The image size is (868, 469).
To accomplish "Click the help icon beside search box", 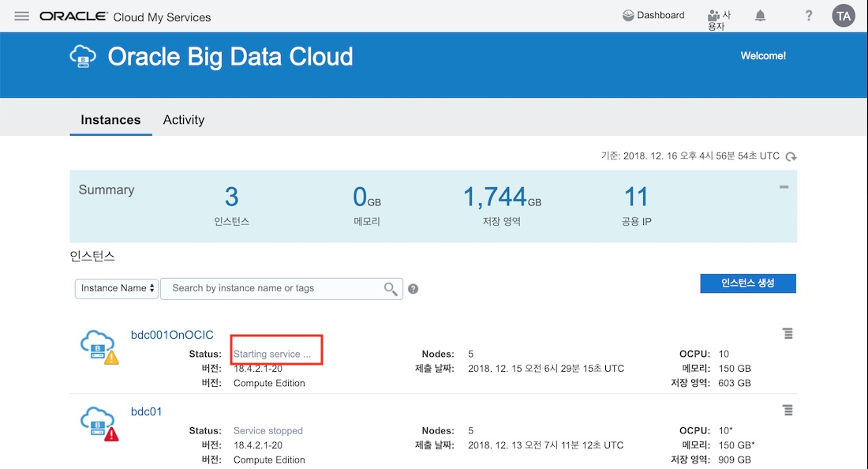I will pyautogui.click(x=413, y=289).
